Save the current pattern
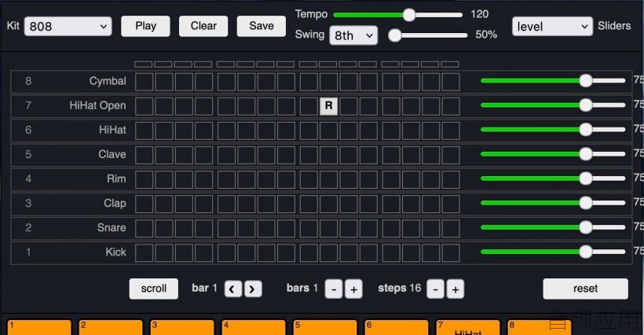 262,26
